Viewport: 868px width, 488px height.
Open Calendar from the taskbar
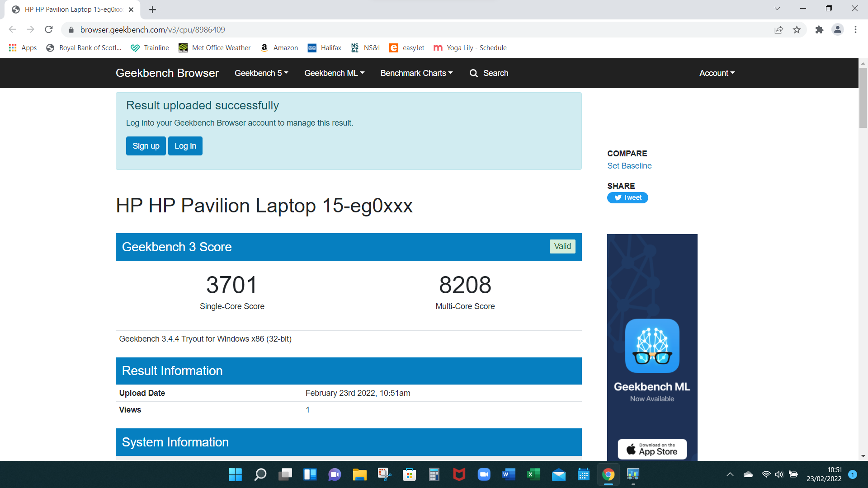pyautogui.click(x=584, y=474)
